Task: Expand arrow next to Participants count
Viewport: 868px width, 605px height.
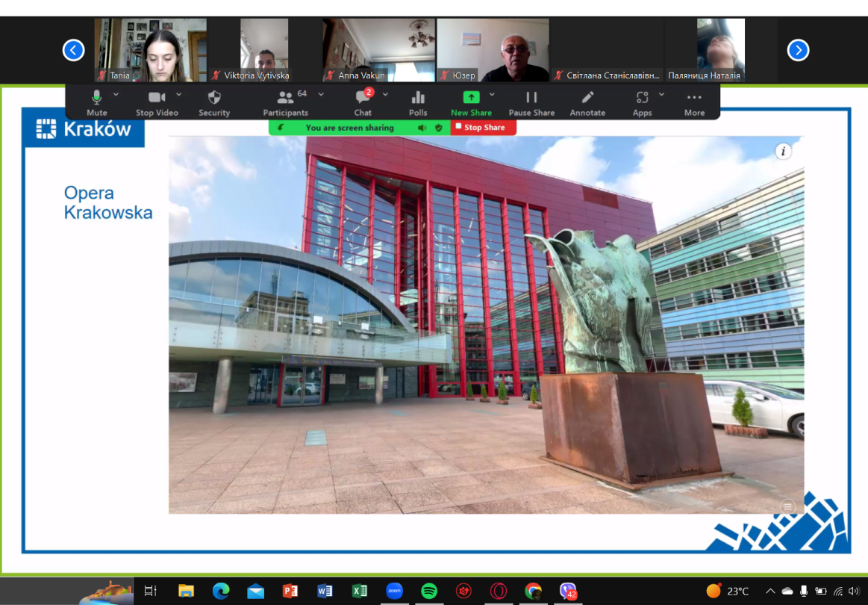Action: [321, 95]
